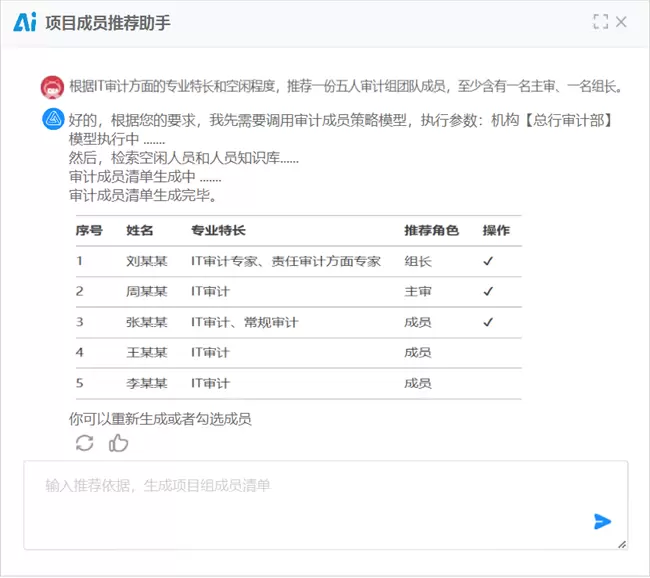Toggle the checkmark for 周某某 row
Viewport: 650px width, 578px height.
[x=488, y=292]
